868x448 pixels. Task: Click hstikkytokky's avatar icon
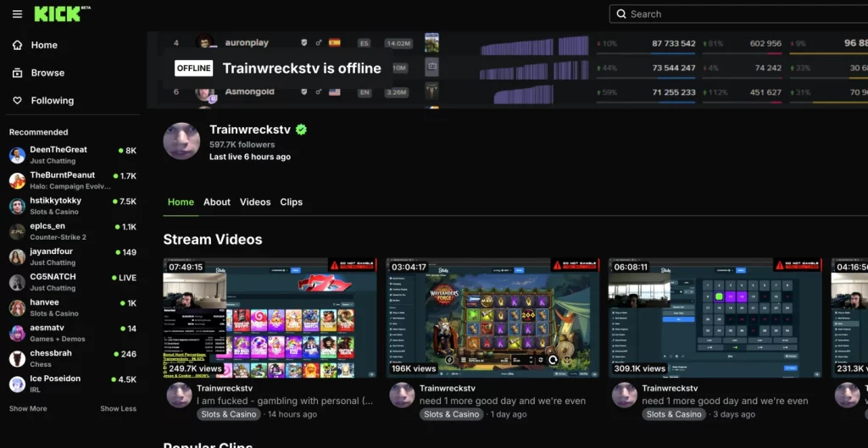(17, 207)
